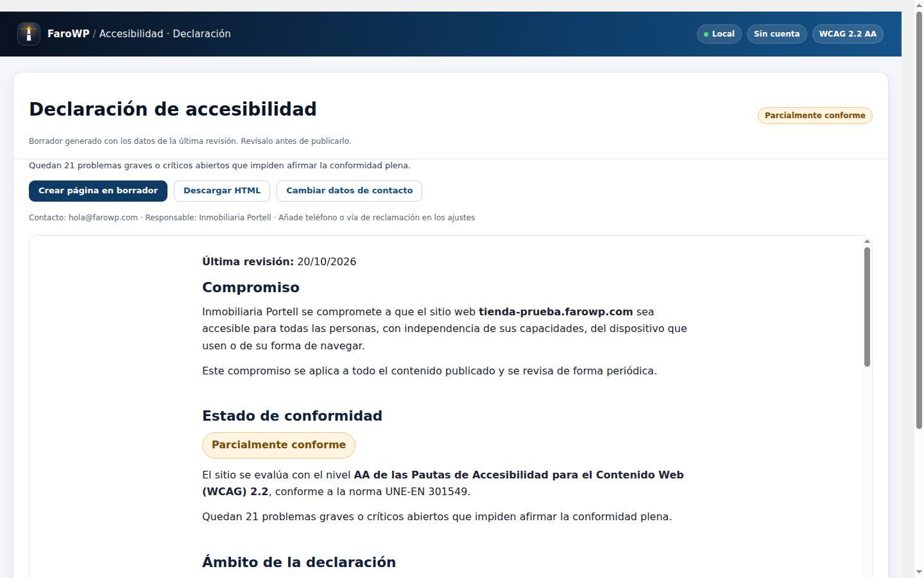Click the Compromiso section heading
The width and height of the screenshot is (924, 578).
pyautogui.click(x=251, y=287)
